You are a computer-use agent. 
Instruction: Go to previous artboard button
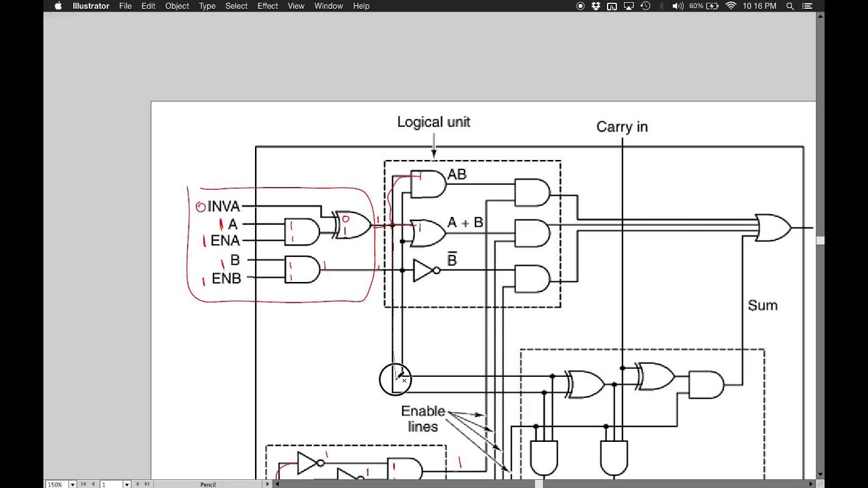[x=93, y=484]
